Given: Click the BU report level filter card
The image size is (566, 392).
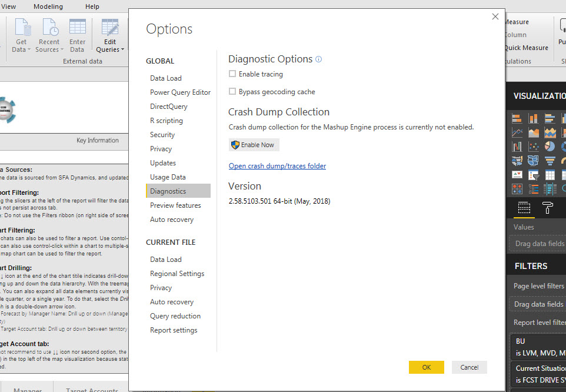Looking at the screenshot, I should pos(538,347).
